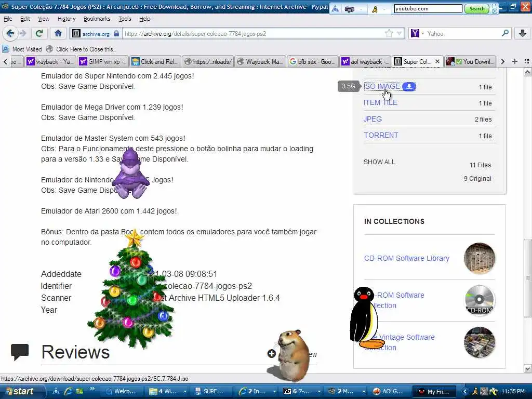532x399 pixels.
Task: Open the 'Click Here to Close this' bookmark
Action: click(x=82, y=49)
